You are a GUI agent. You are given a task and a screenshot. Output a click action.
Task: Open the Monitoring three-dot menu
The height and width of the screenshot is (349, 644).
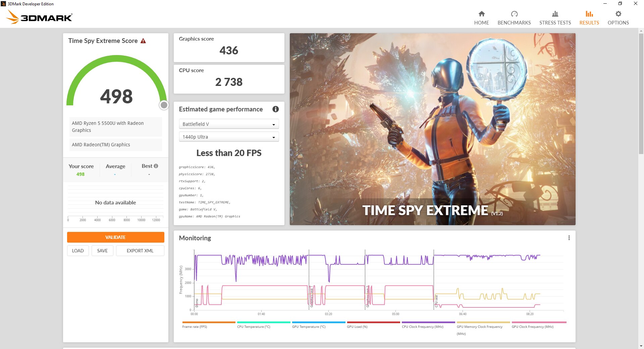click(569, 238)
